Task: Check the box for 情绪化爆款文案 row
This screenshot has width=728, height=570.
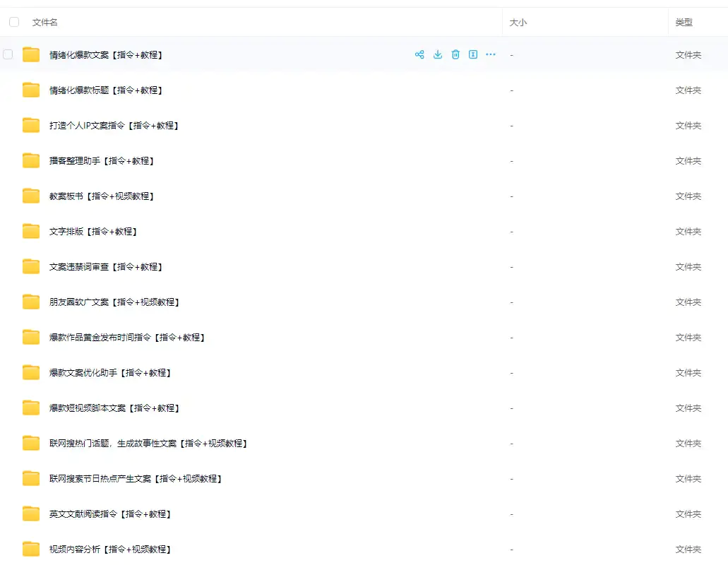Action: (x=8, y=54)
